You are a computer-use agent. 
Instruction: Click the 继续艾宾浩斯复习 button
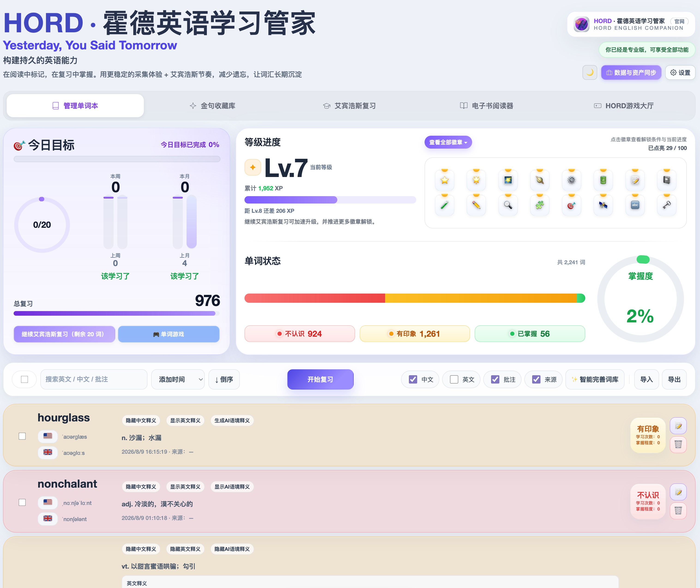64,334
